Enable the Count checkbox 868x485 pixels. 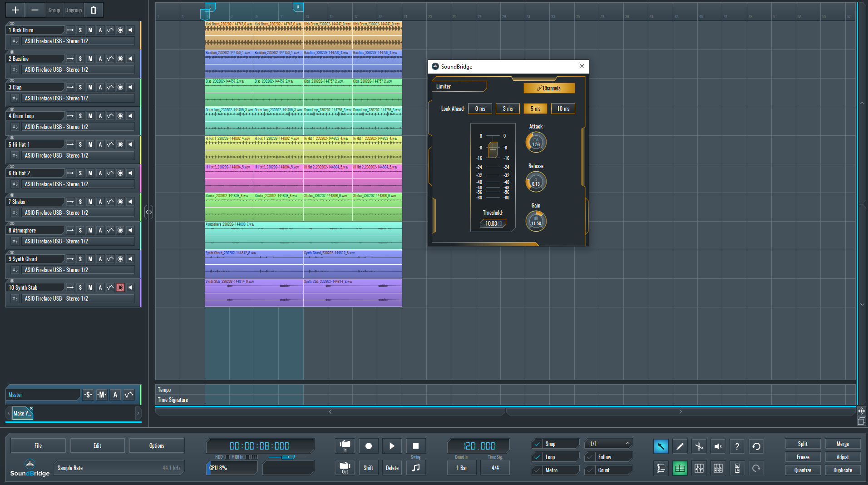[590, 470]
